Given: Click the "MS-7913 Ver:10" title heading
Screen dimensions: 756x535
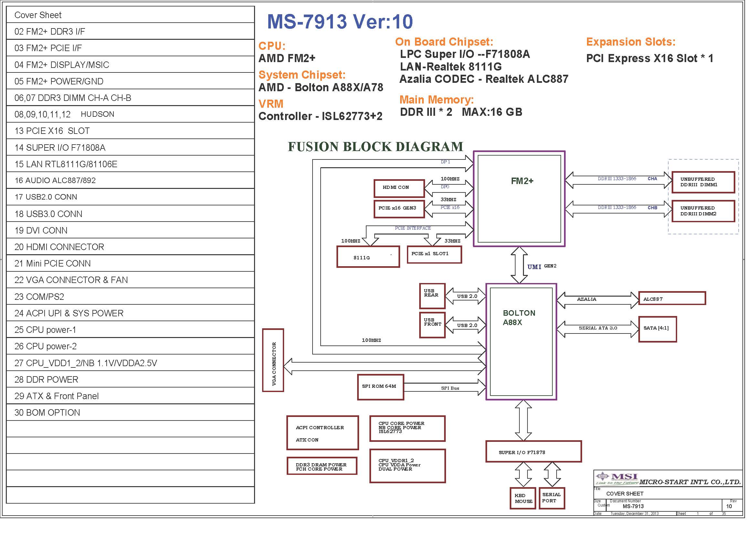Looking at the screenshot, I should tap(340, 21).
